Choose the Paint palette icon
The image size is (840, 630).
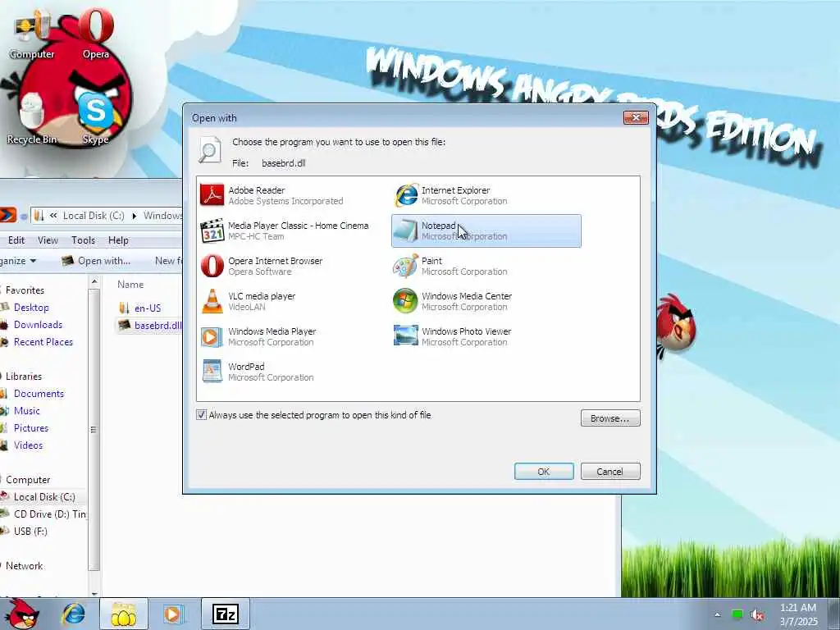[x=405, y=266]
